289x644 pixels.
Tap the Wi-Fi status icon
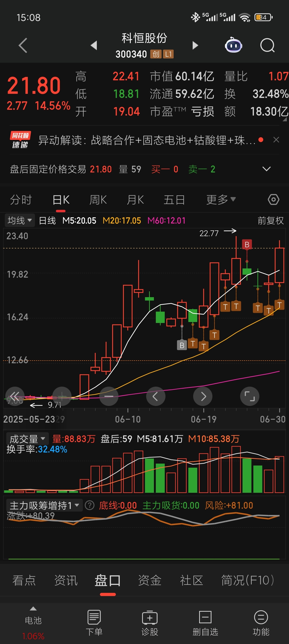245,17
